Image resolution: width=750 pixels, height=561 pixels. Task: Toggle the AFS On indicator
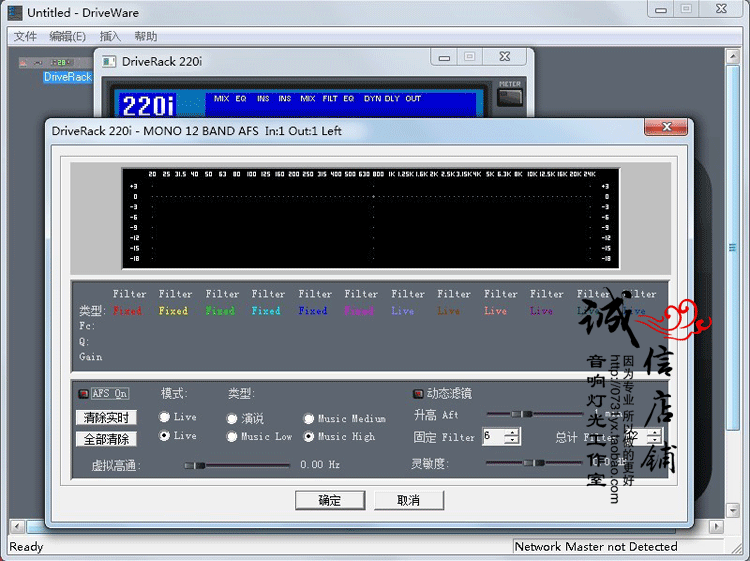(83, 394)
